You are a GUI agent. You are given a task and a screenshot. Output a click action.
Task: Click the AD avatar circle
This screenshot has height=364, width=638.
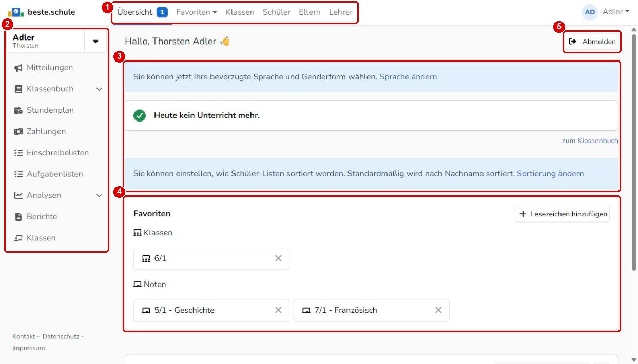click(590, 12)
